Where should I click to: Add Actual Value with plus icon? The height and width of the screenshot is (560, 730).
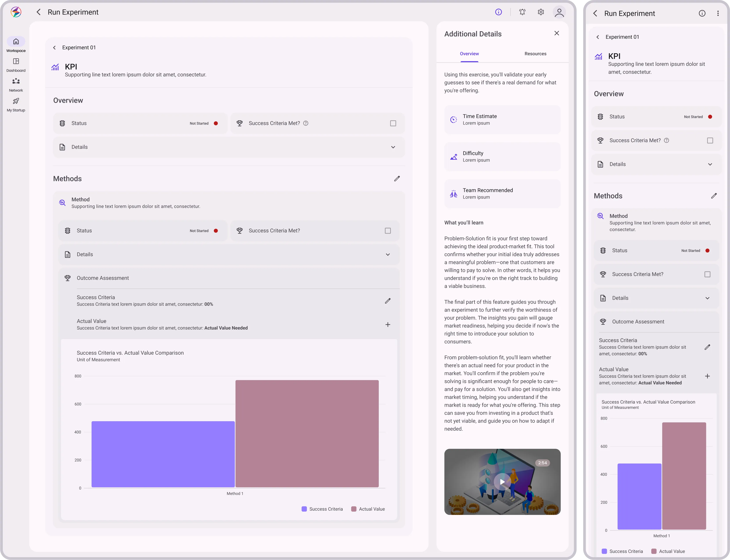click(388, 325)
